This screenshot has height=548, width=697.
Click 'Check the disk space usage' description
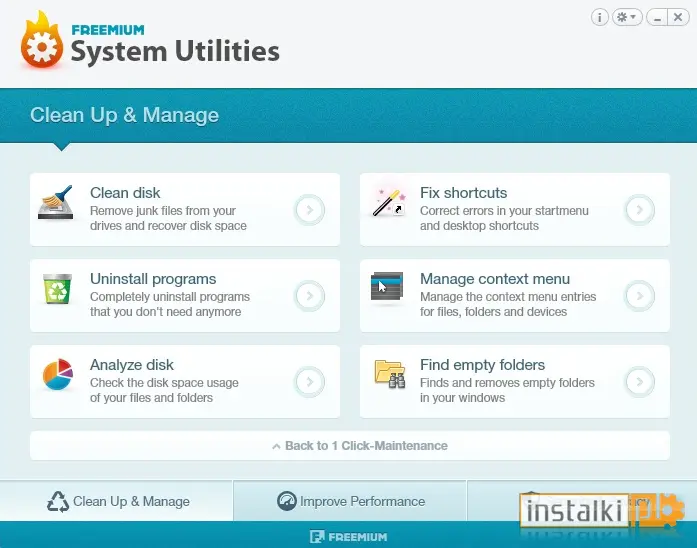click(164, 383)
